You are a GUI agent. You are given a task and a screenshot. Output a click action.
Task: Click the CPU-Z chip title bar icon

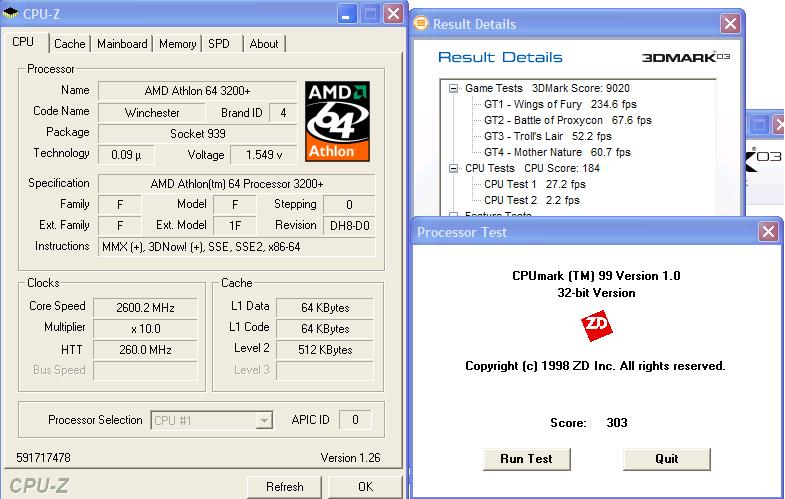coord(11,13)
